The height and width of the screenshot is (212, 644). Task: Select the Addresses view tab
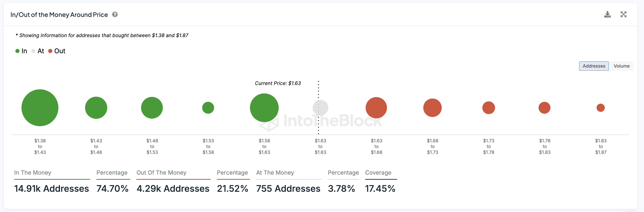tap(594, 66)
